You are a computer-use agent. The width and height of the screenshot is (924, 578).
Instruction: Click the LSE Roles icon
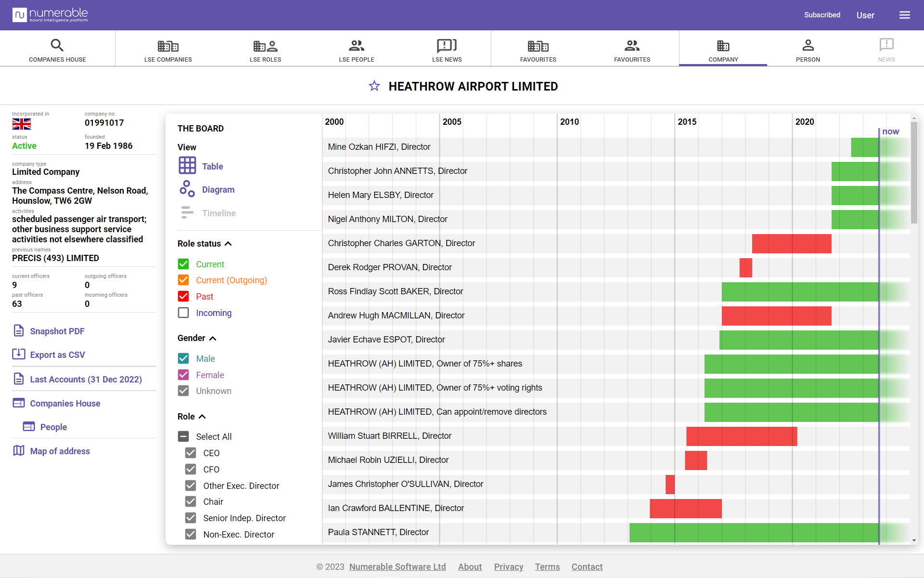click(265, 46)
